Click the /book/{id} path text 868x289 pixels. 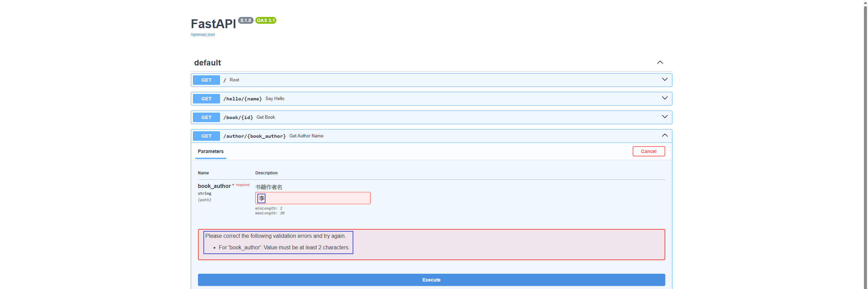238,117
